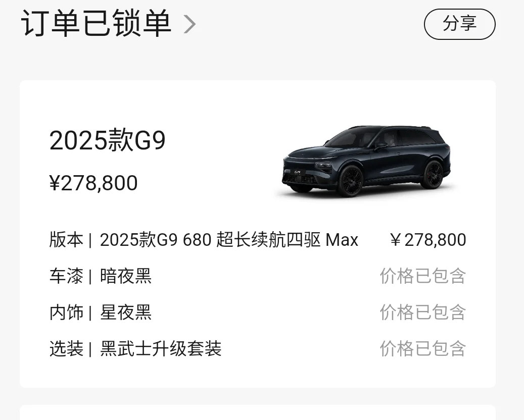Tap the ¥278,800 total price under title
Screen dimensions: 524x420
93,183
